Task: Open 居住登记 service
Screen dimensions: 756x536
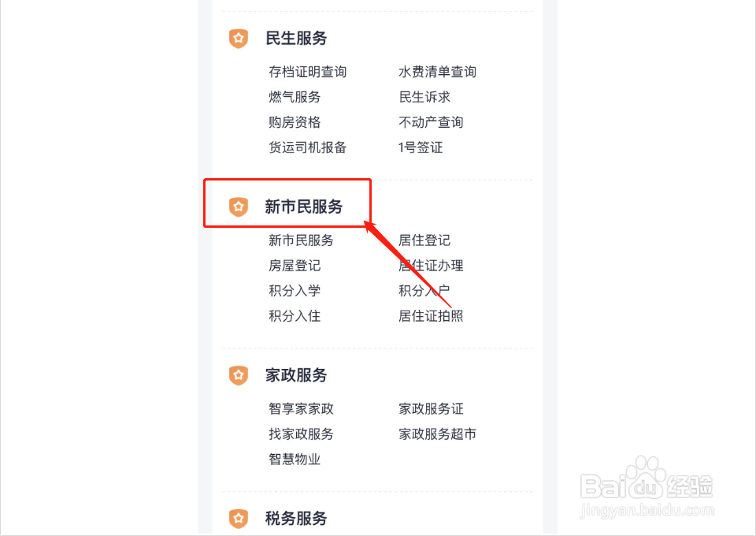Action: [424, 240]
